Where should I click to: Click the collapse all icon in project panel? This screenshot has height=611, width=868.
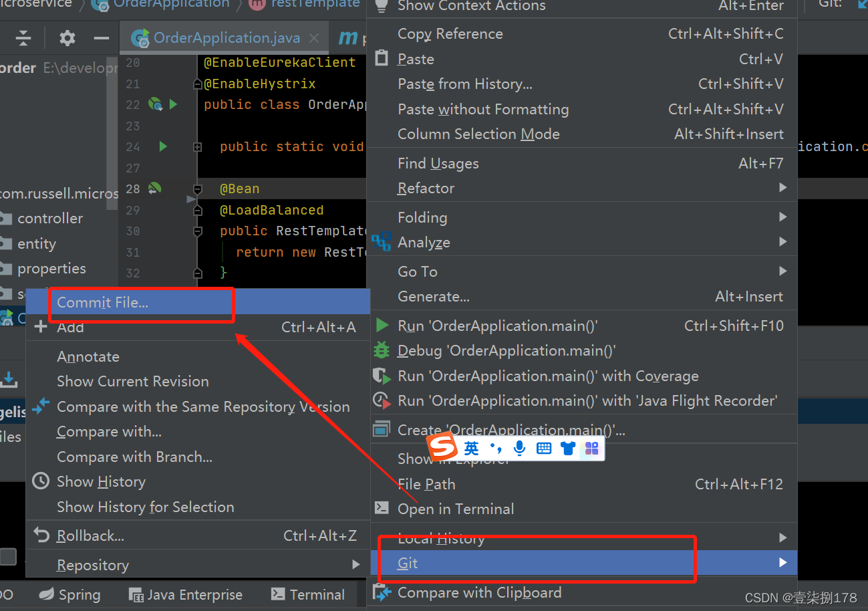coord(23,38)
